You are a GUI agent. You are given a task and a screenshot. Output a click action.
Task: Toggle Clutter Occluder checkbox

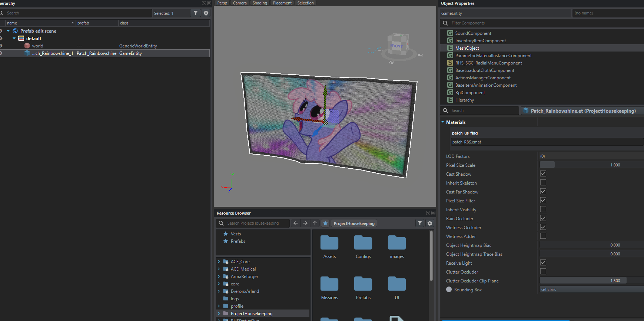(543, 271)
